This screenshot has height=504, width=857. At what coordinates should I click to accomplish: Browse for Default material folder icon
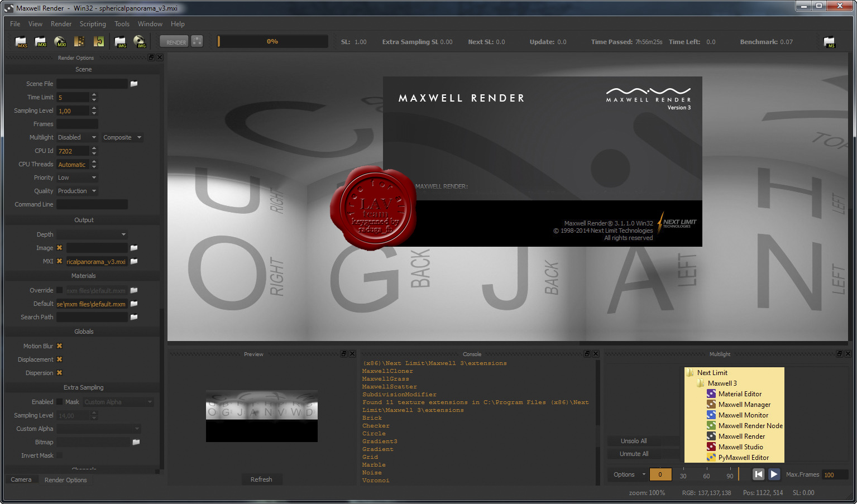pyautogui.click(x=134, y=304)
